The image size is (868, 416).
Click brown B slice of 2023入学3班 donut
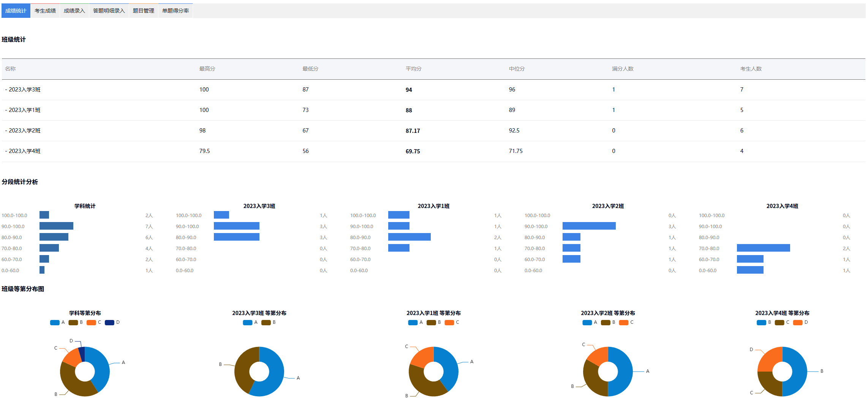pos(242,367)
